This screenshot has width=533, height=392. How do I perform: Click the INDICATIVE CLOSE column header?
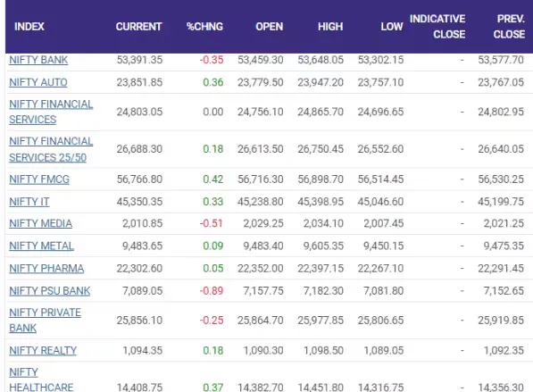437,27
